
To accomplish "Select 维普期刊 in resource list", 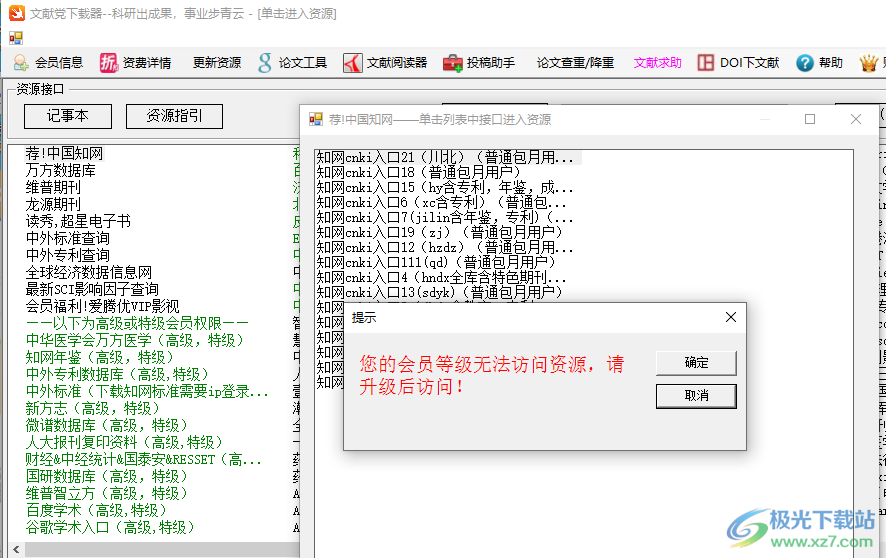I will click(53, 188).
